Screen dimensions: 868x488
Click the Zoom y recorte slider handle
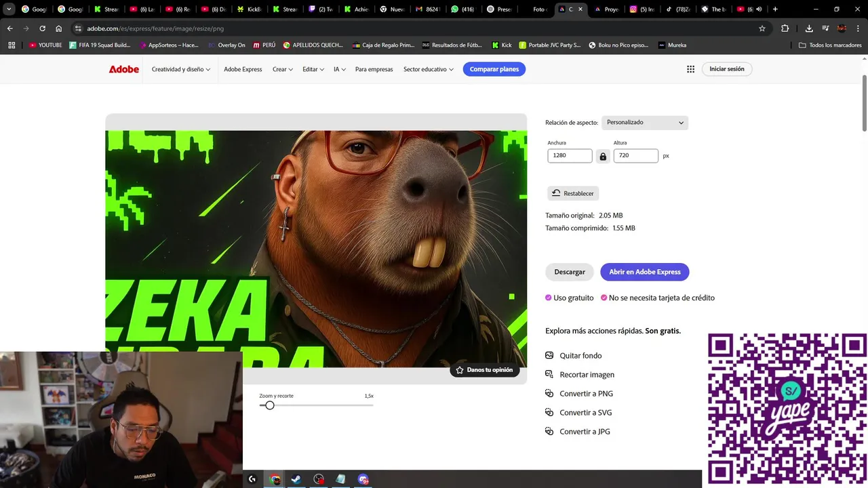pyautogui.click(x=270, y=405)
